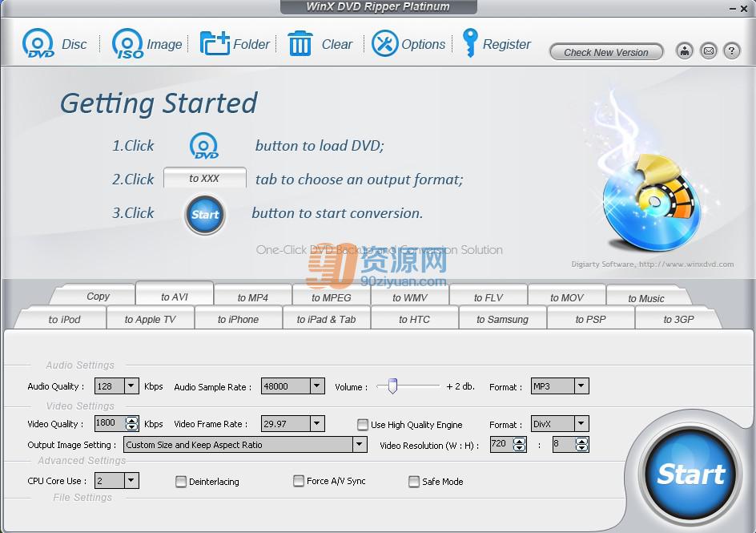Open help question mark icon
Image resolution: width=756 pixels, height=533 pixels.
(x=731, y=50)
